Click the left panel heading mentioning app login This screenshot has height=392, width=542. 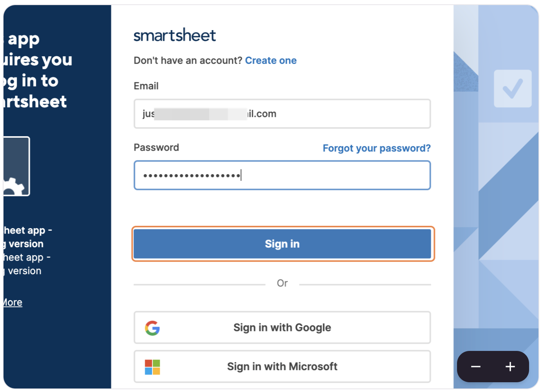pyautogui.click(x=38, y=70)
